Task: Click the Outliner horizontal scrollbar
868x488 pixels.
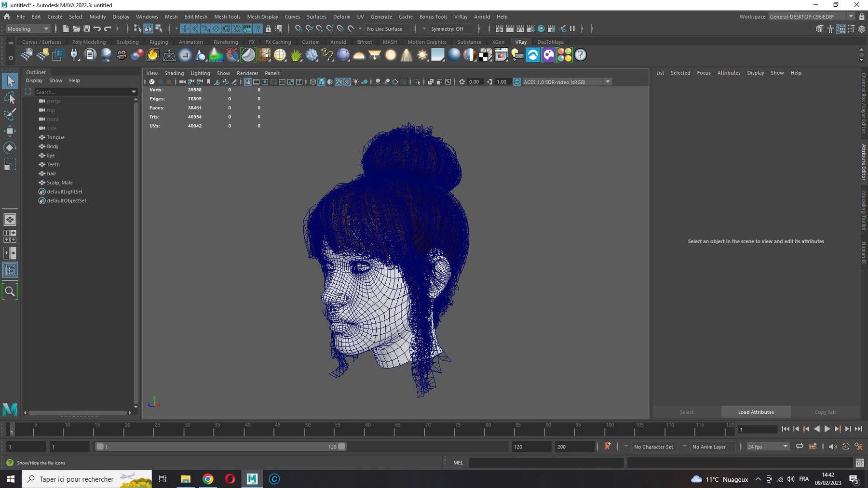Action: pyautogui.click(x=77, y=413)
